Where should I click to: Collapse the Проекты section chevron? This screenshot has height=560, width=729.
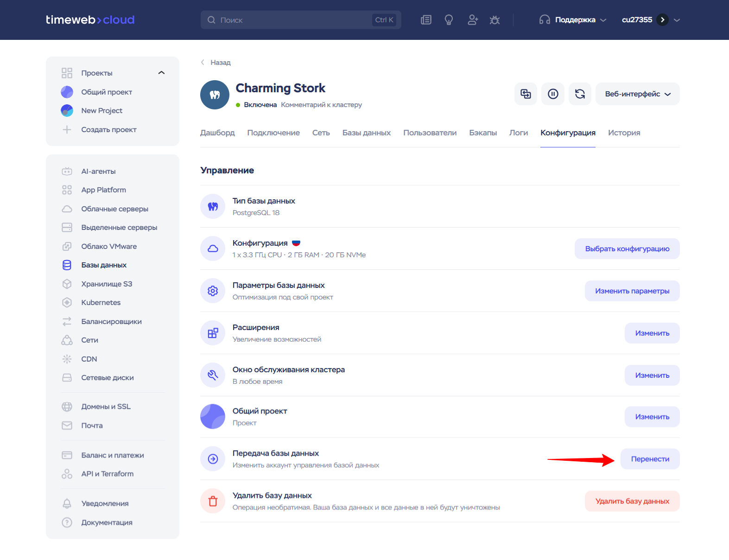[161, 73]
